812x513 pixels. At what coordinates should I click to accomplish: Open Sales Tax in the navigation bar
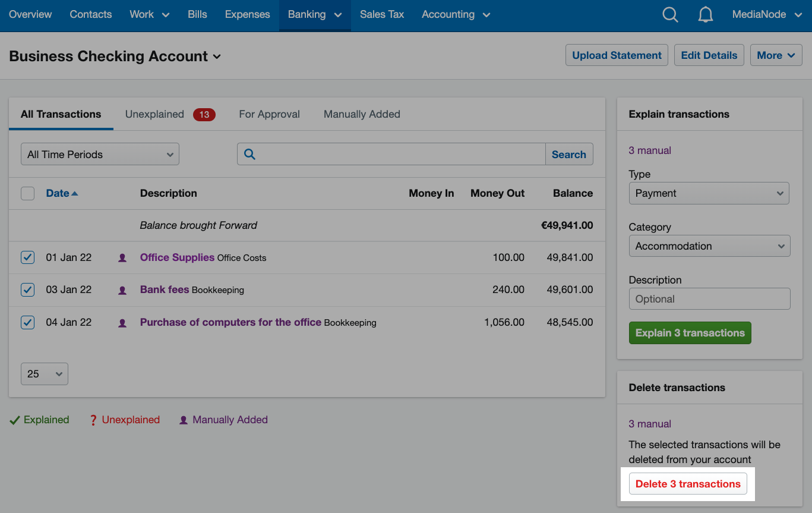point(382,14)
